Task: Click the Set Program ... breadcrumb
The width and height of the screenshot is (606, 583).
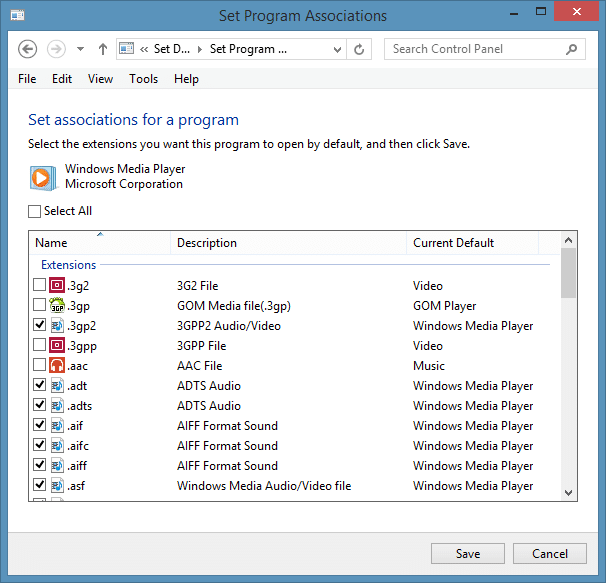Action: pyautogui.click(x=248, y=49)
